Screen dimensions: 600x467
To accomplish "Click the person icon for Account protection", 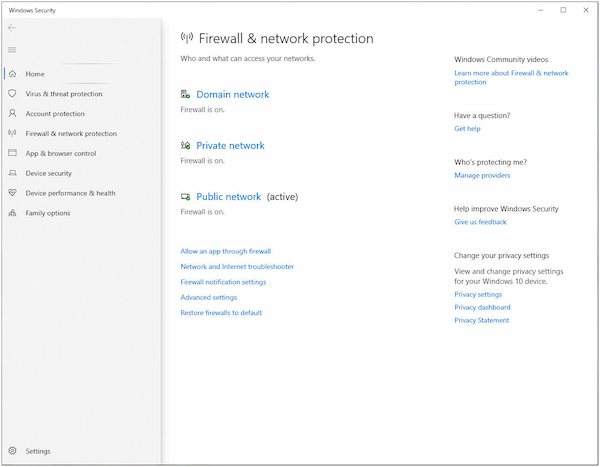I will 12,113.
